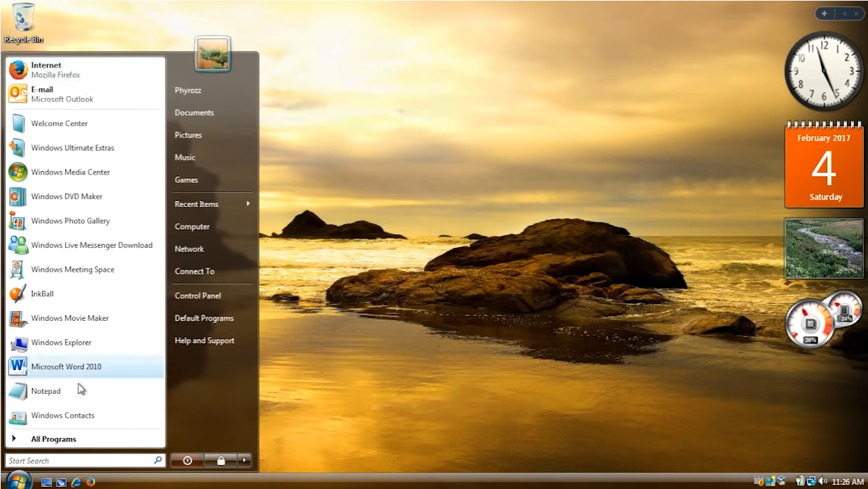Click the user account picture
This screenshot has width=868, height=489.
213,54
